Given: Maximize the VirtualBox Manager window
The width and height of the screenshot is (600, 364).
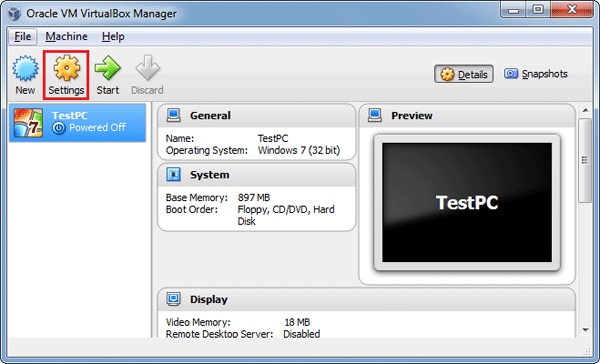Looking at the screenshot, I should point(538,10).
